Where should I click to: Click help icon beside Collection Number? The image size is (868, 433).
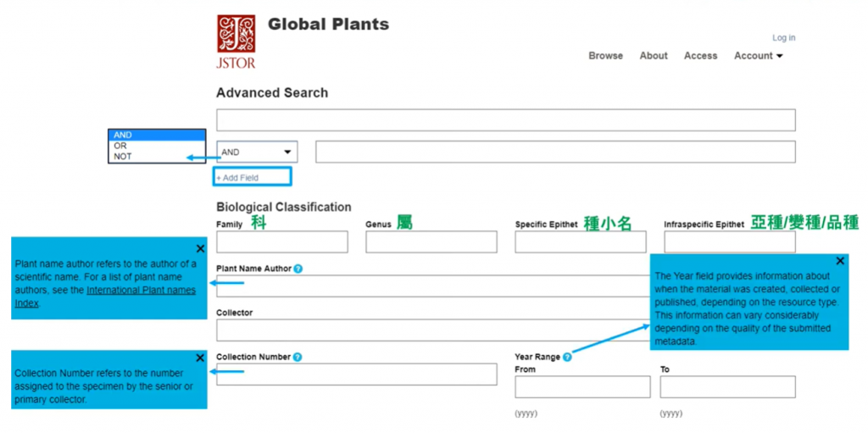(298, 358)
